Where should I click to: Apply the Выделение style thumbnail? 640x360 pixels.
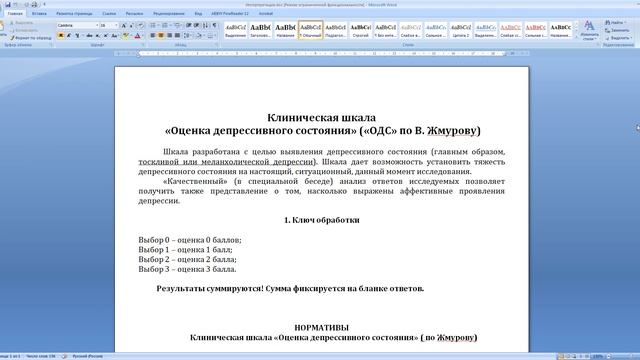point(236,30)
